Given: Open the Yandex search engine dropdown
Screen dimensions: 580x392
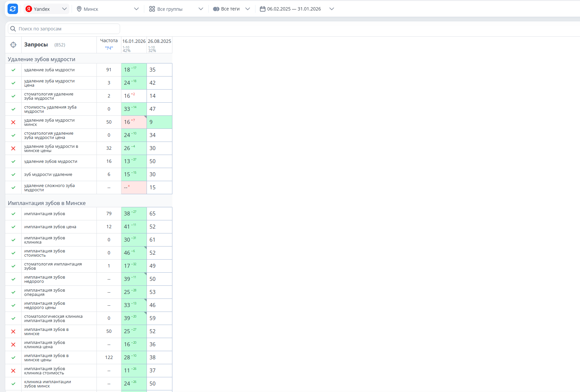Looking at the screenshot, I should pos(46,9).
